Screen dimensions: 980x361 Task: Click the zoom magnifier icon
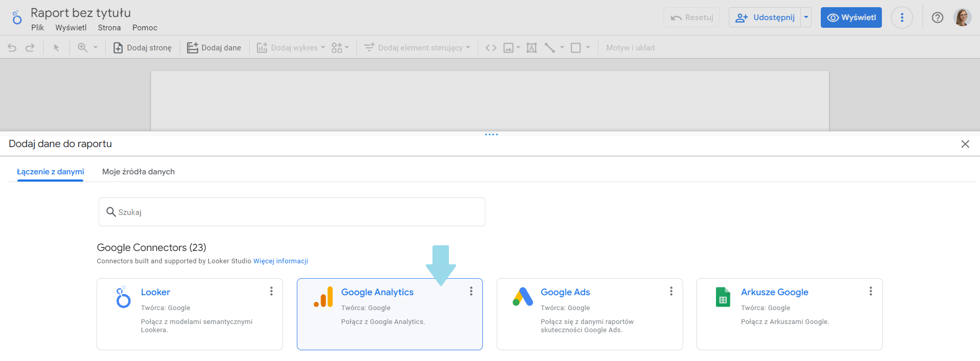pyautogui.click(x=83, y=48)
